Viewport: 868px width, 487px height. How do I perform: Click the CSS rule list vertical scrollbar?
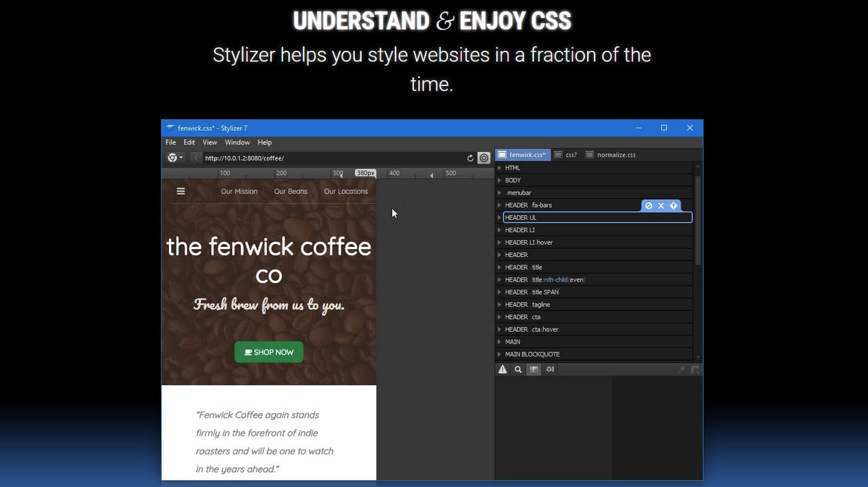(698, 220)
